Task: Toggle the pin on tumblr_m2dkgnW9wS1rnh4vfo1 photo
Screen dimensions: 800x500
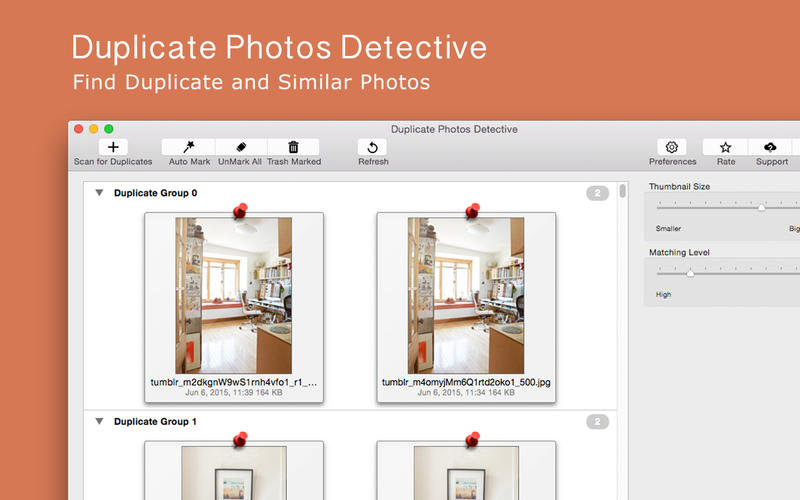Action: tap(240, 210)
